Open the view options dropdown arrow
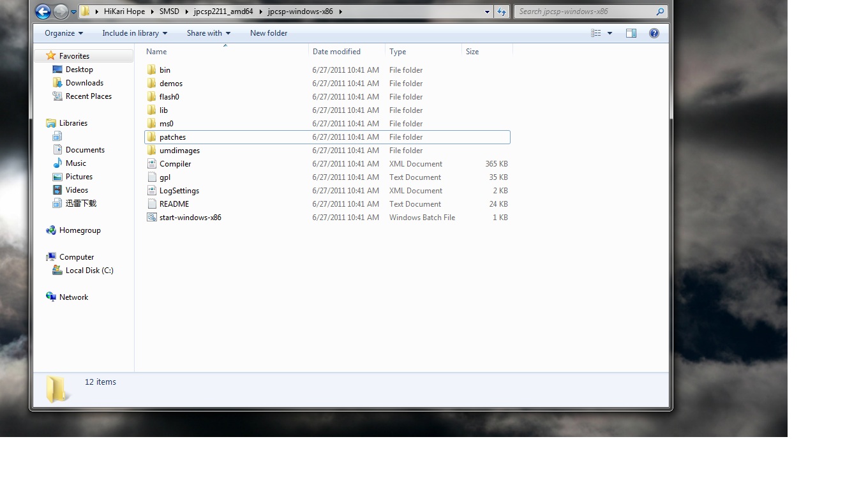The width and height of the screenshot is (868, 490). 610,33
